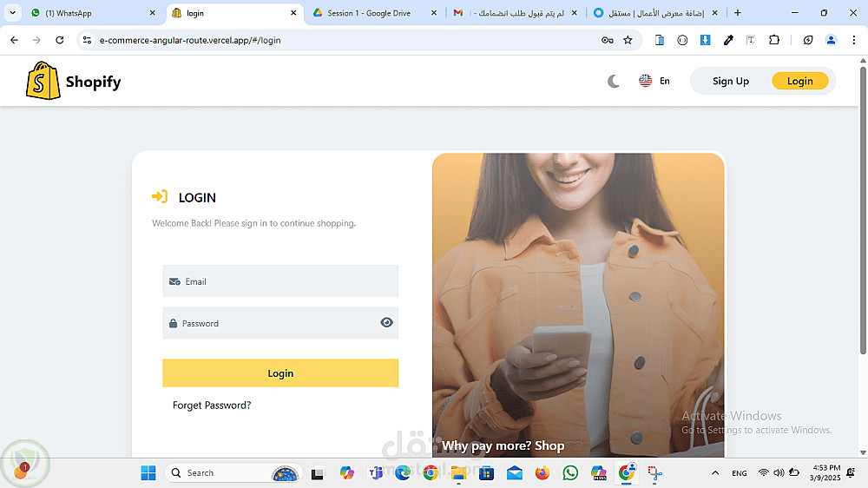Open the En language selector
This screenshot has height=488, width=868.
tap(654, 81)
